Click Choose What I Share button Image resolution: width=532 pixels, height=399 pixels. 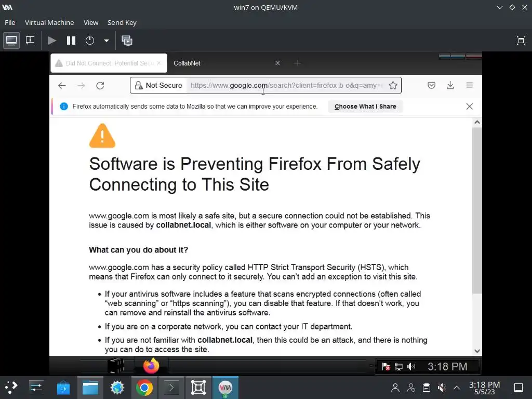pyautogui.click(x=365, y=107)
